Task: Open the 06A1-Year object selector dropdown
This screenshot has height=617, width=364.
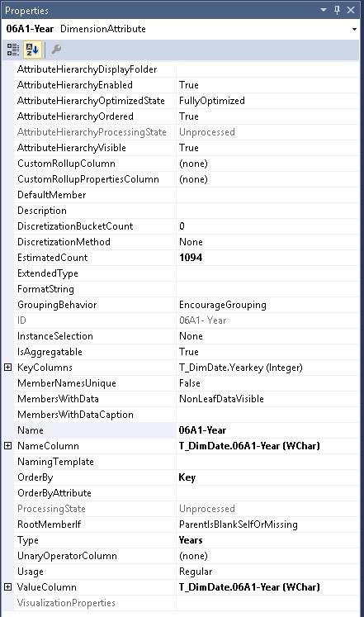Action: point(354,29)
